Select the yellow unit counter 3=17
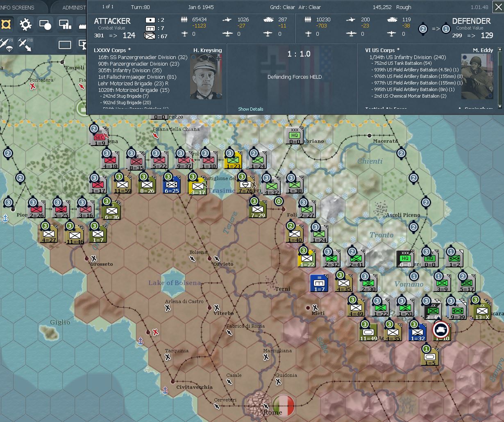 coord(198,186)
